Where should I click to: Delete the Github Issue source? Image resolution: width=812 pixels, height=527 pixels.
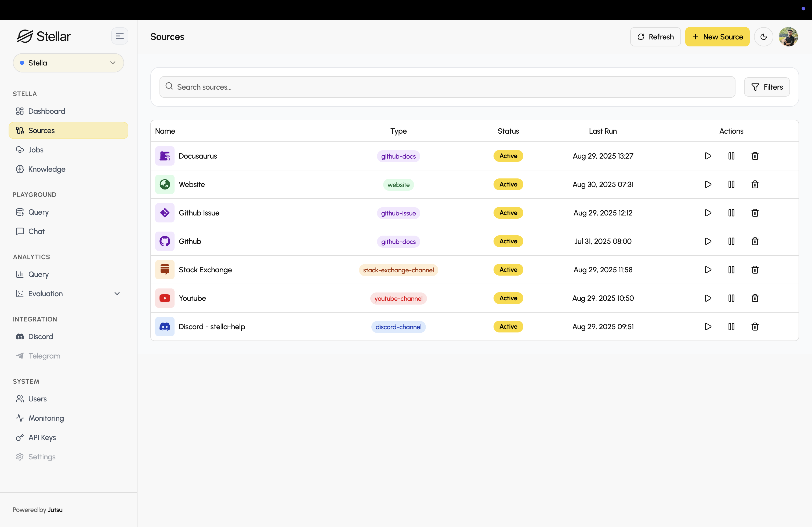coord(755,213)
